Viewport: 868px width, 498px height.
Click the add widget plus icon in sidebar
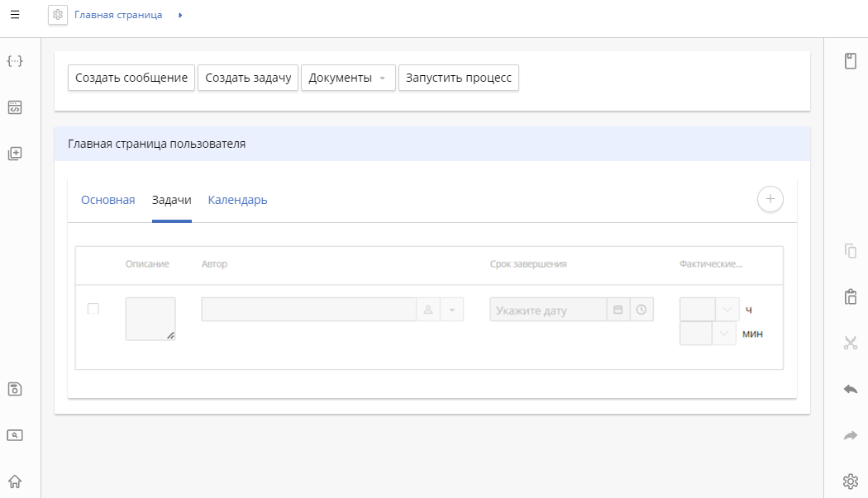15,154
